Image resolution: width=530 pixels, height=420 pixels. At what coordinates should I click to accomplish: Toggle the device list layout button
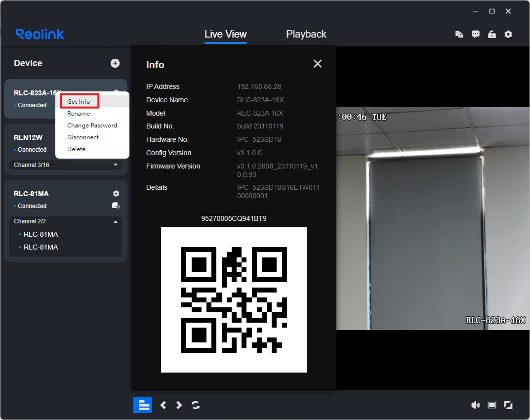tap(143, 405)
